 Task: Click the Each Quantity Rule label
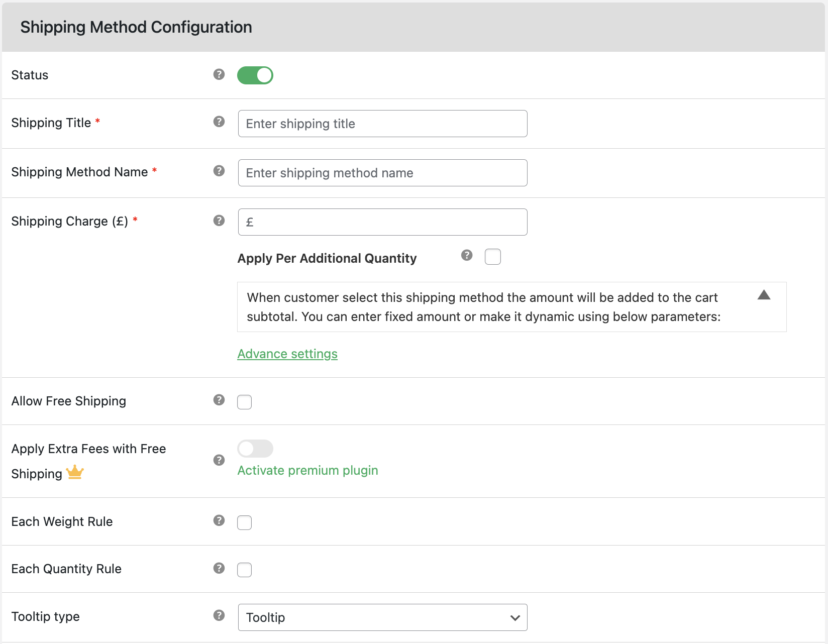coord(66,569)
